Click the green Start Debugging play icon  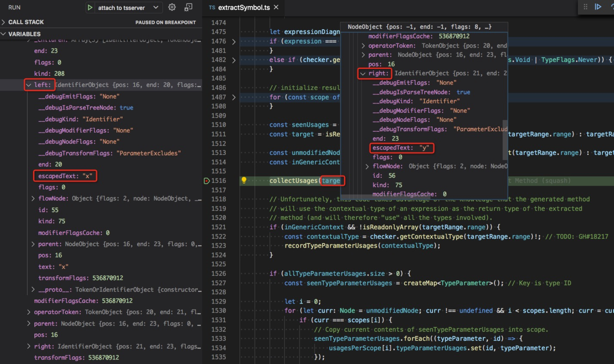pyautogui.click(x=90, y=7)
